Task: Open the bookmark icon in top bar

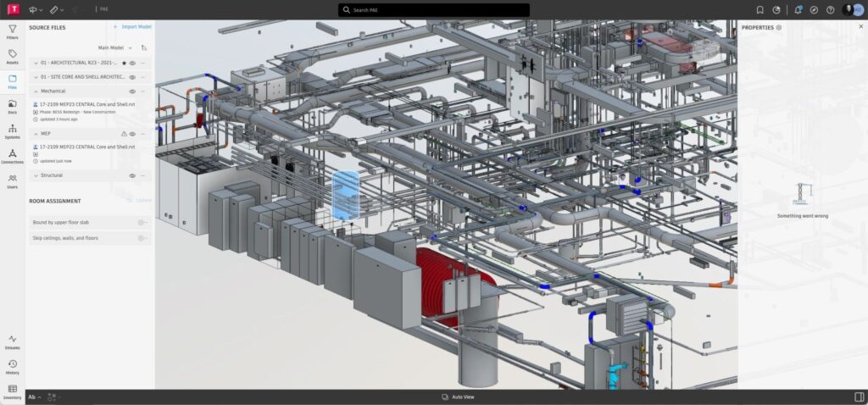Action: click(759, 10)
